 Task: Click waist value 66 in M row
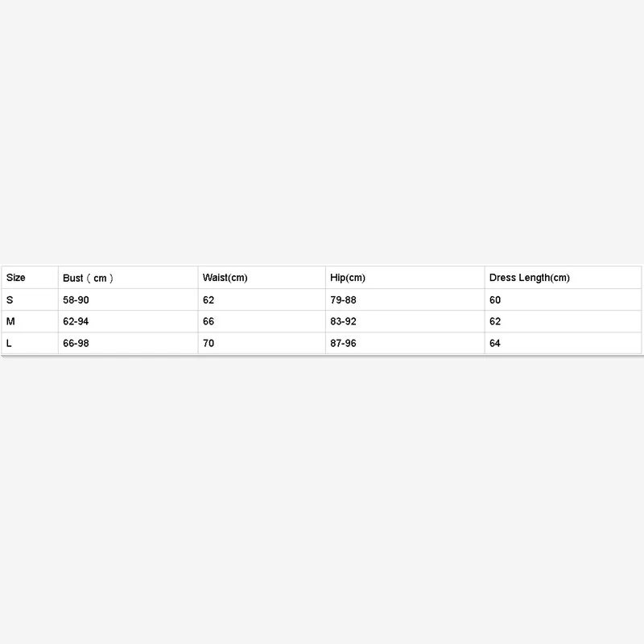(x=262, y=321)
